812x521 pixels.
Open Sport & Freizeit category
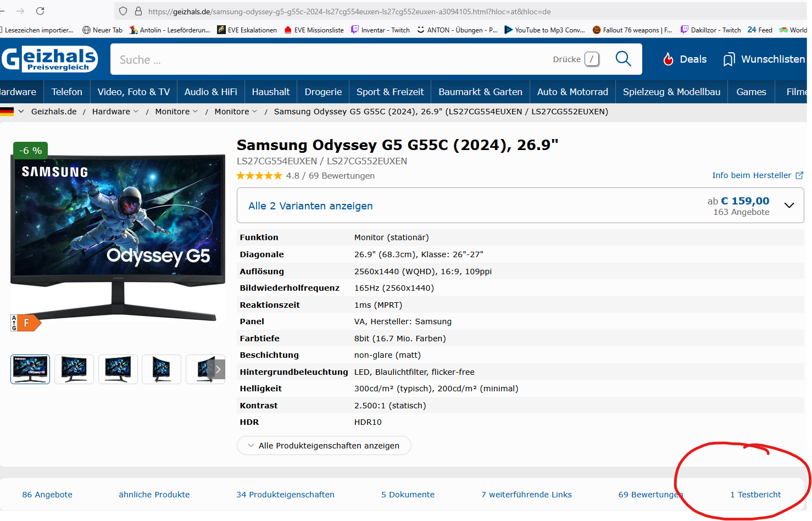[x=390, y=92]
